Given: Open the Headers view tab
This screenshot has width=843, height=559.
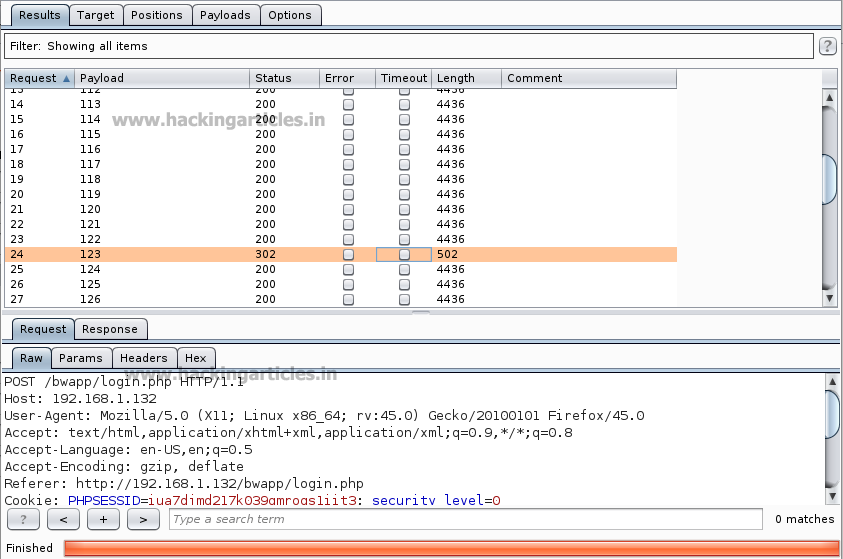Looking at the screenshot, I should [x=144, y=358].
